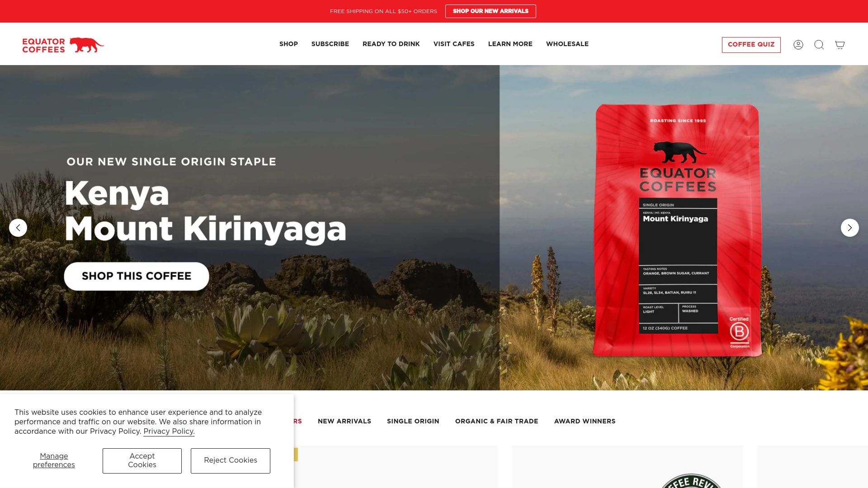Image resolution: width=868 pixels, height=488 pixels.
Task: Open the Privacy Policy link
Action: tap(169, 432)
